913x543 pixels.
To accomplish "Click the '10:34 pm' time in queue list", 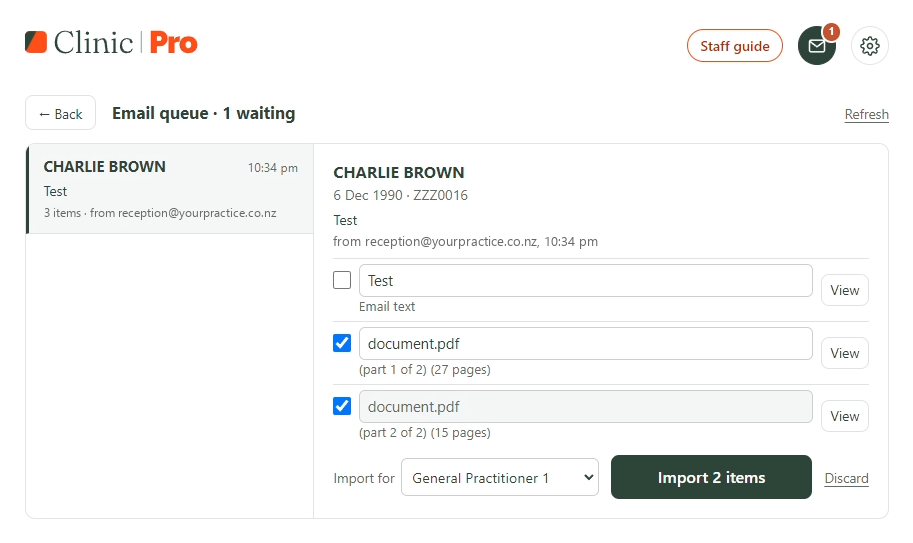I will click(273, 168).
